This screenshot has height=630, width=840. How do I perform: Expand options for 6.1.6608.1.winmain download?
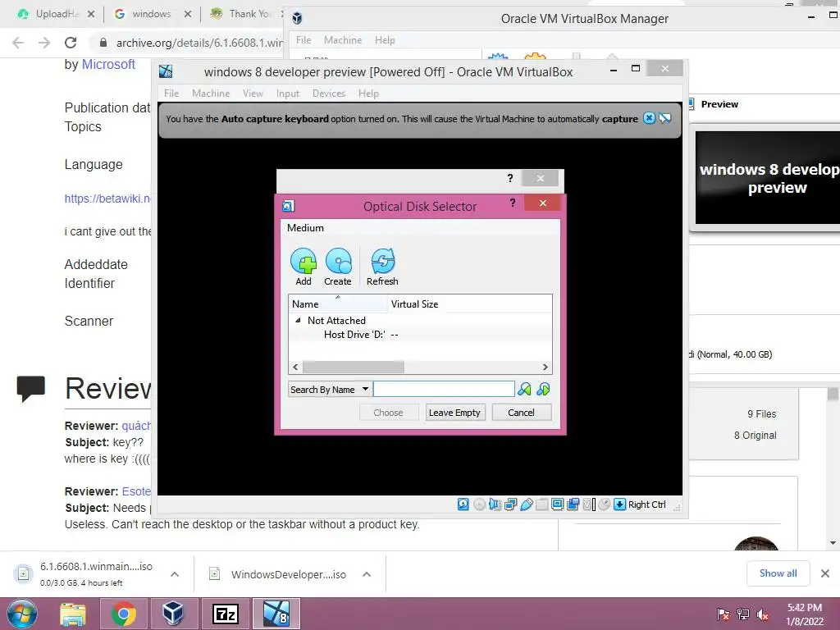[175, 574]
